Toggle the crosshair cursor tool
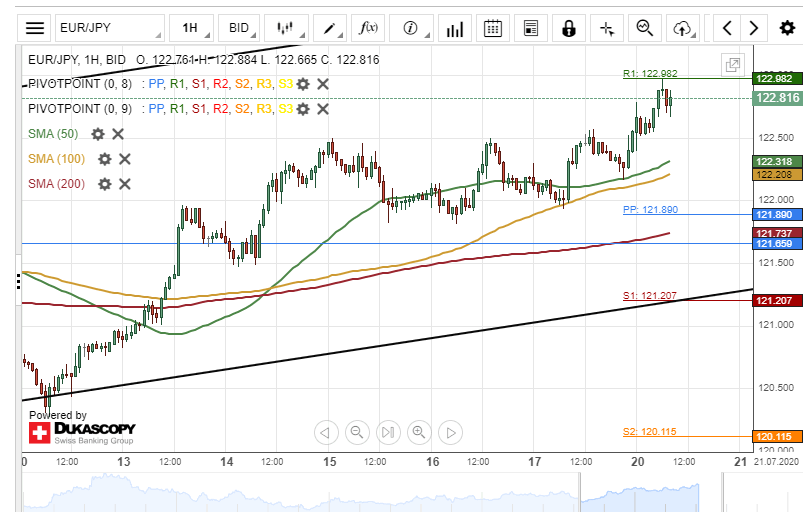The width and height of the screenshot is (812, 517). click(607, 28)
